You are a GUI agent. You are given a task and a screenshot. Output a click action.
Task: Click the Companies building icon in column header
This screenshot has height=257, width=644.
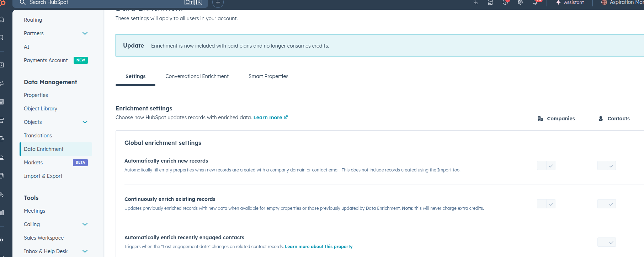[x=540, y=119]
